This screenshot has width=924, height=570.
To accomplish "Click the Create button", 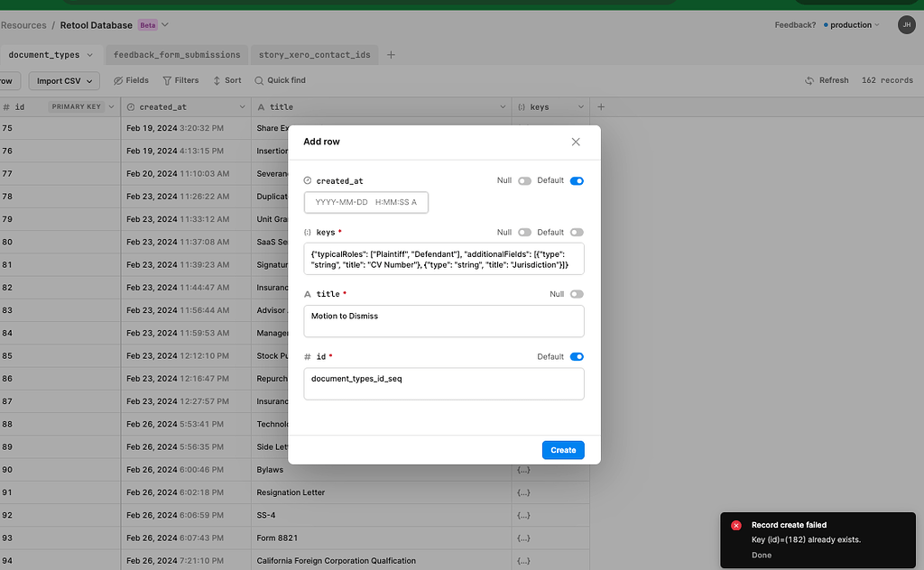I will coord(563,449).
